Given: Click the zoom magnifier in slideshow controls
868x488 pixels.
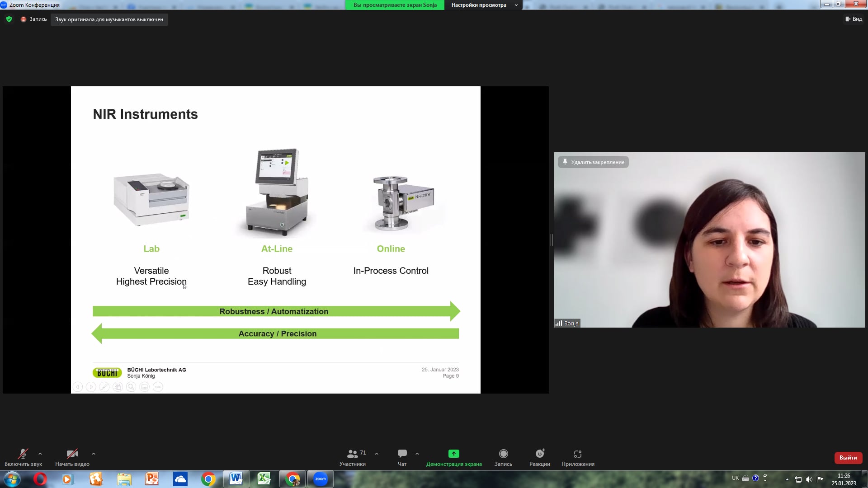Looking at the screenshot, I should [x=131, y=387].
